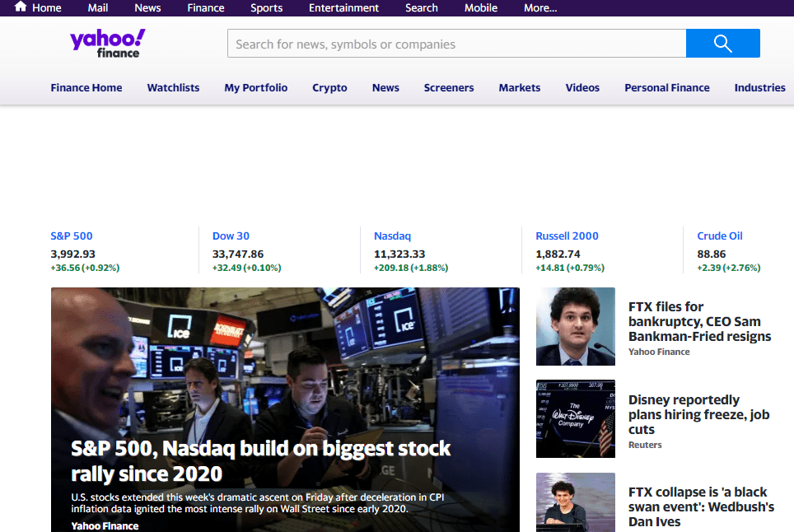Click the lead story summary about CPI inflation
This screenshot has height=532, width=794.
[257, 503]
